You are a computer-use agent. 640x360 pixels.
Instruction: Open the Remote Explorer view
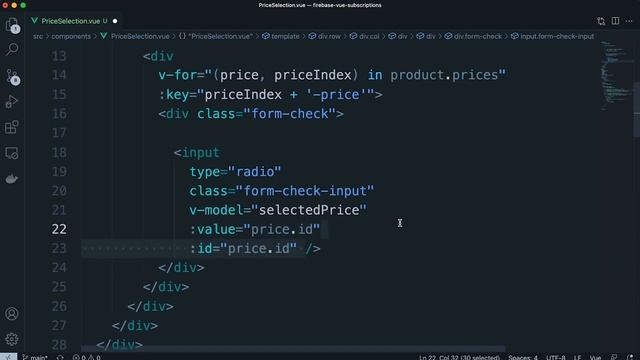tap(12, 153)
